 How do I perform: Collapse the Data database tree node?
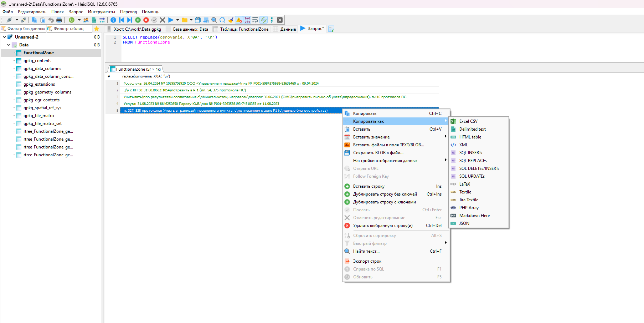coord(9,45)
